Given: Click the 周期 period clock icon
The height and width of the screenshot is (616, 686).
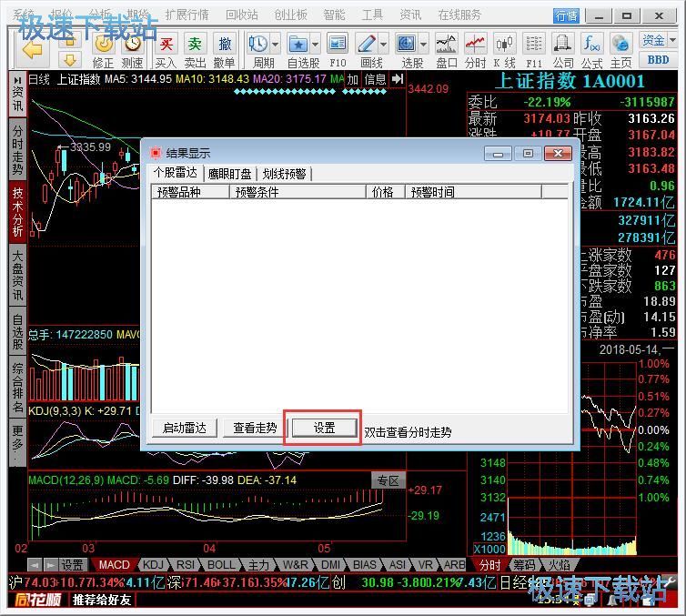Looking at the screenshot, I should pos(258,45).
